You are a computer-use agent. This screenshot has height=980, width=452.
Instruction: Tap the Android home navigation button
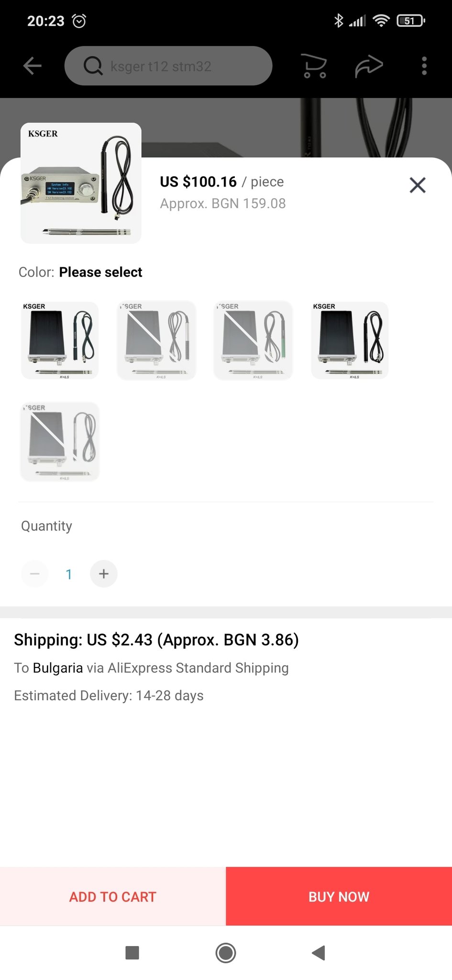[x=226, y=953]
